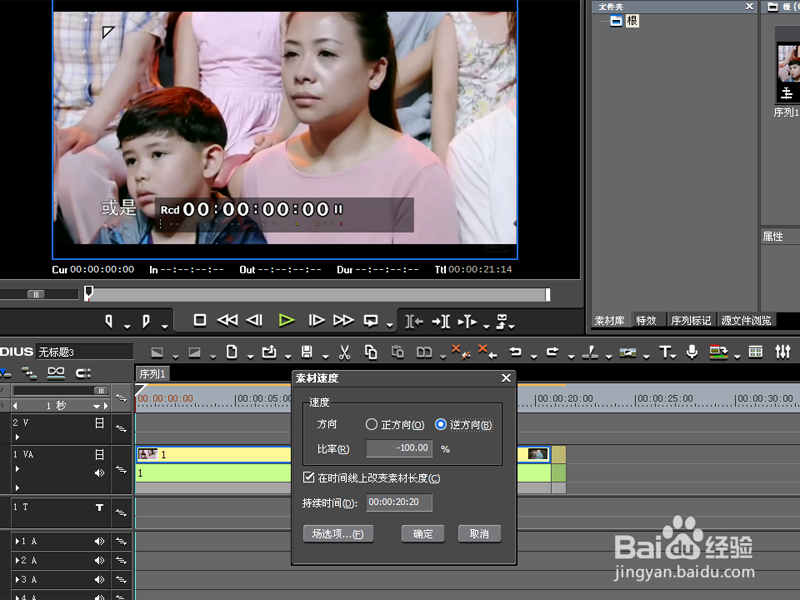Set Out point marker icon

[x=146, y=321]
